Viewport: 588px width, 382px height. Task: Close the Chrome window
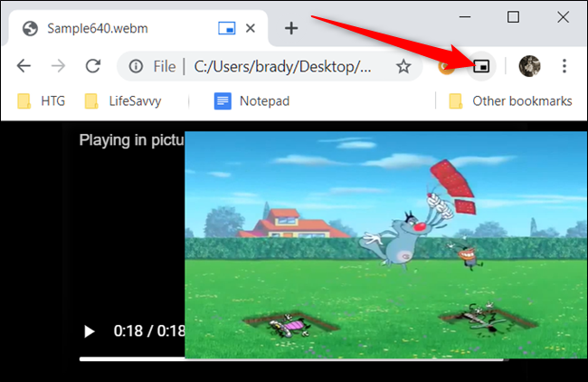coord(563,17)
